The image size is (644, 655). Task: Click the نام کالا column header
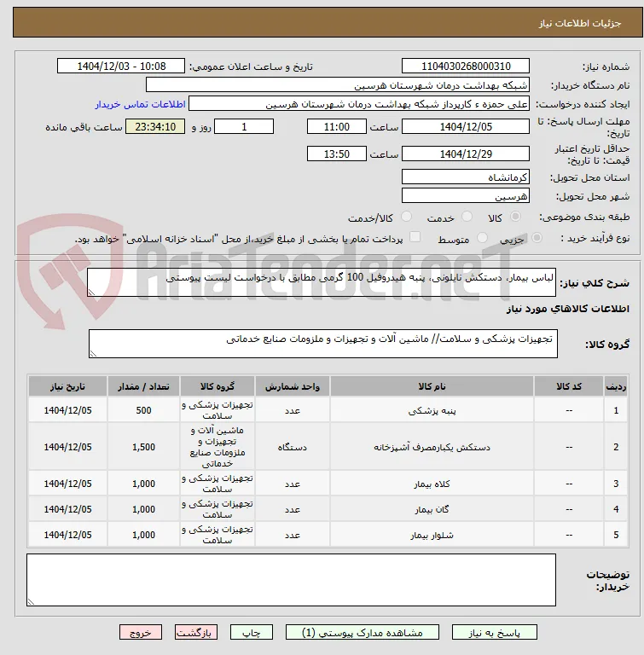click(432, 386)
